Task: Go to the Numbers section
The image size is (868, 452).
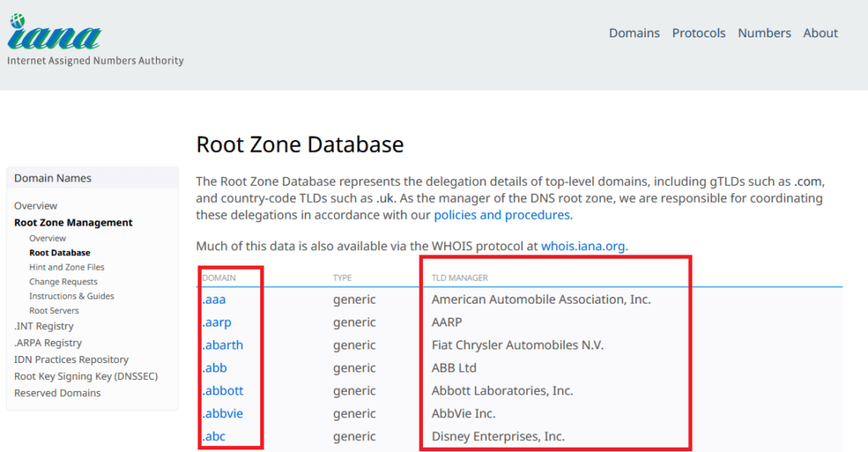Action: click(x=764, y=33)
